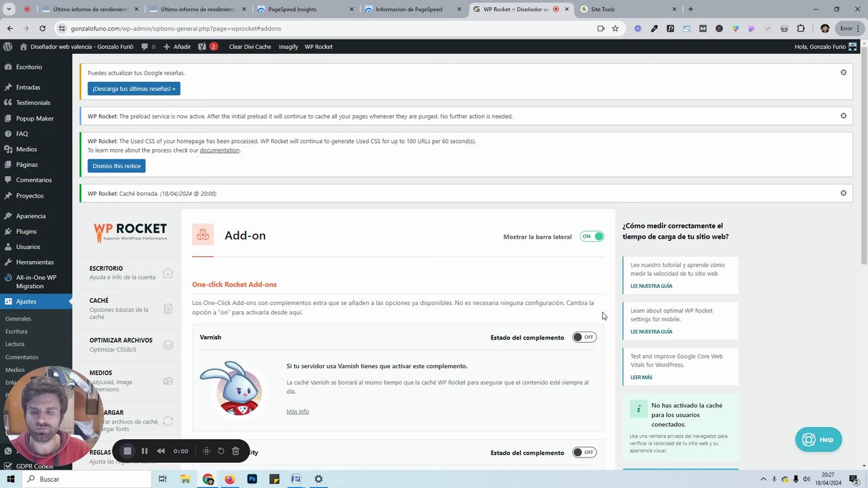The image size is (868, 488).
Task: Open the documentation link
Action: [219, 150]
